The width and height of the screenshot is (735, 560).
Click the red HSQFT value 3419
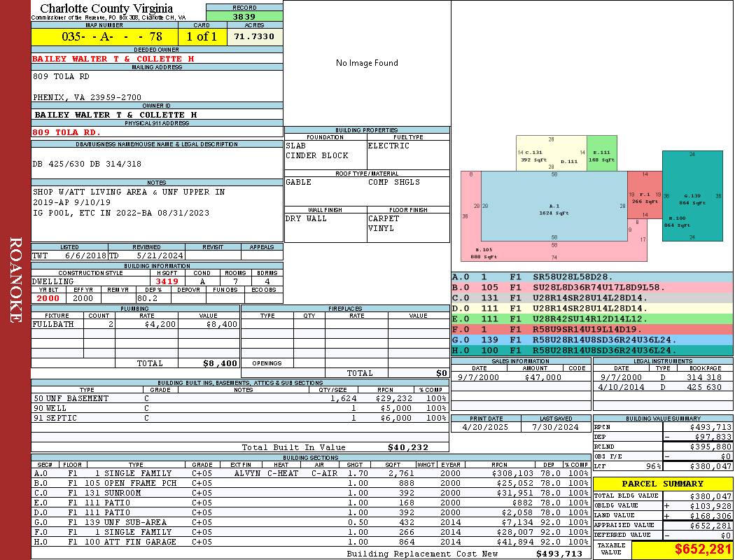pos(167,281)
